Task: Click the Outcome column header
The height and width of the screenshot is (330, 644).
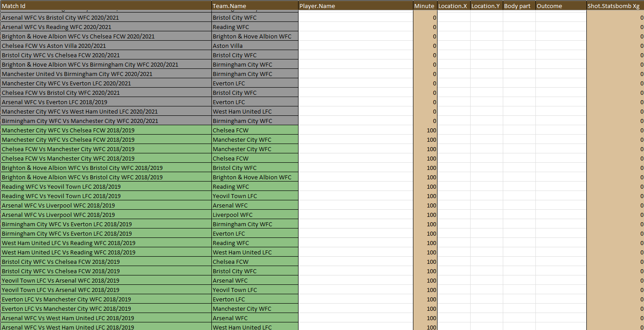Action: (561, 6)
